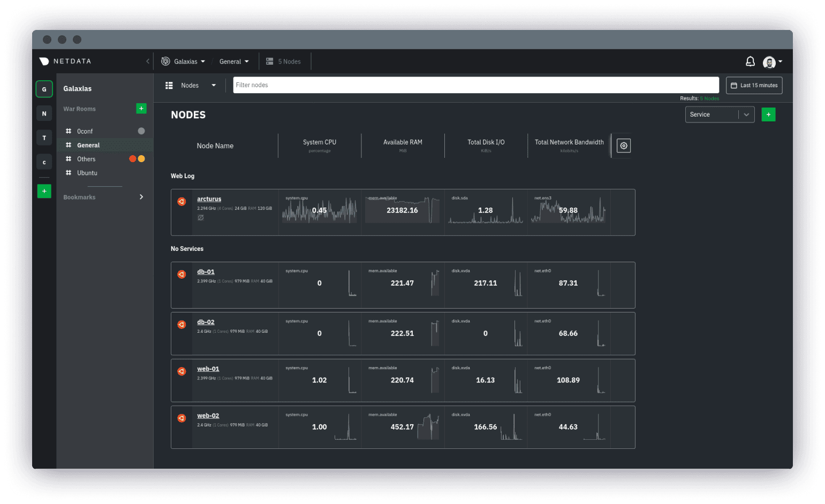Click the grid view icon beside Nodes

(x=169, y=85)
